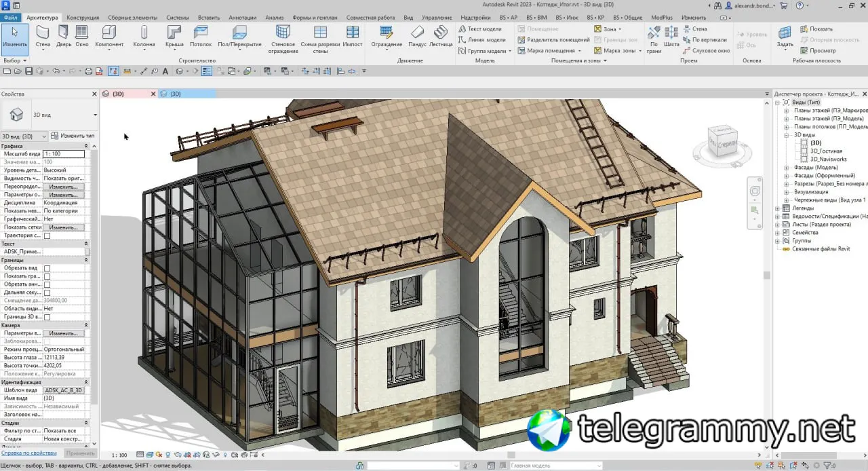Select the По грани opening tool
The image size is (868, 471).
click(654, 40)
